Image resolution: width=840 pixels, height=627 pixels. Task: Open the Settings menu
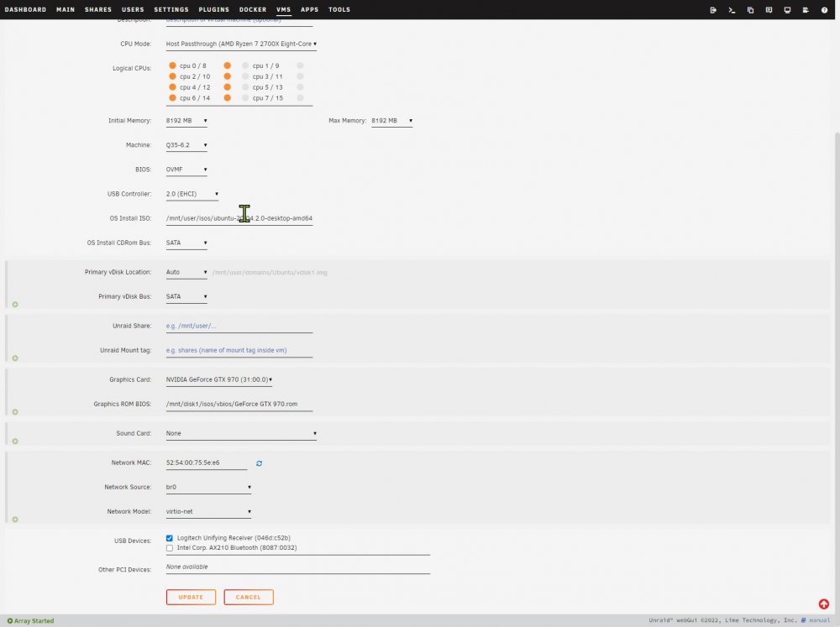pyautogui.click(x=171, y=9)
